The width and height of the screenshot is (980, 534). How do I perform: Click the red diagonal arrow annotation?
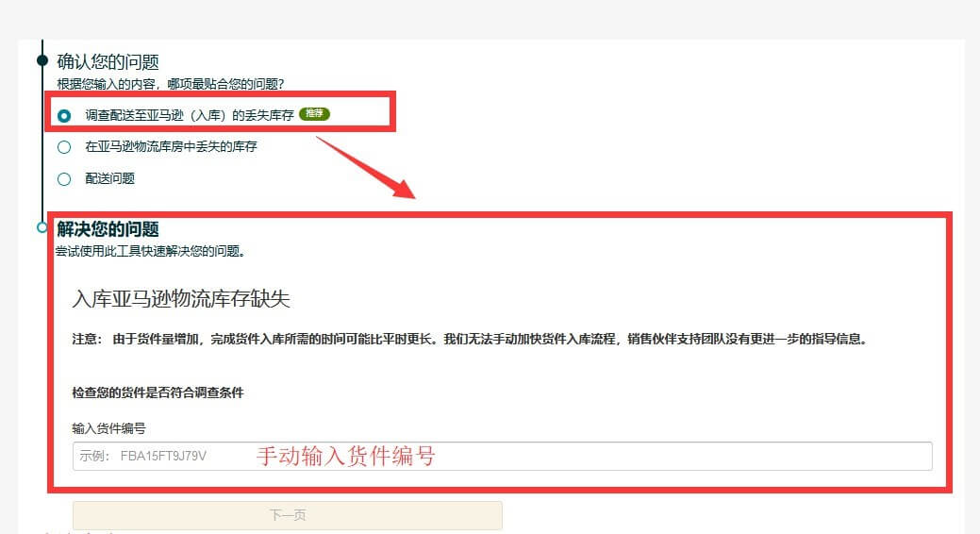pyautogui.click(x=365, y=167)
